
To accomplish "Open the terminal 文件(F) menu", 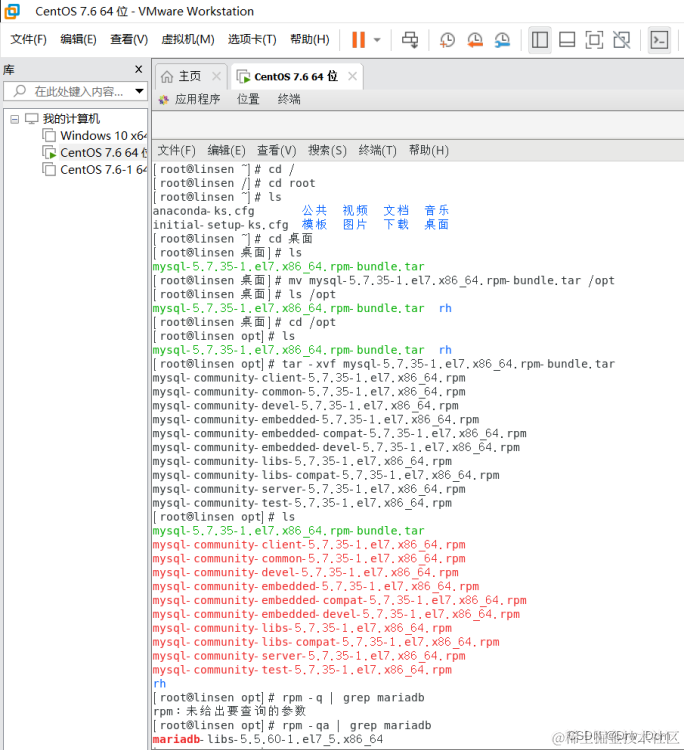I will [176, 150].
